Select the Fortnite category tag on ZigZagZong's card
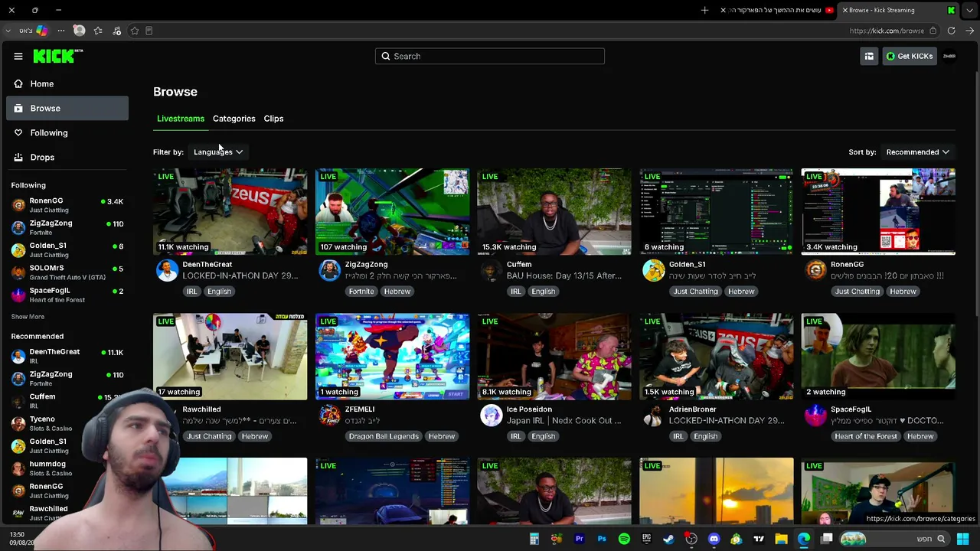This screenshot has height=551, width=980. click(361, 292)
